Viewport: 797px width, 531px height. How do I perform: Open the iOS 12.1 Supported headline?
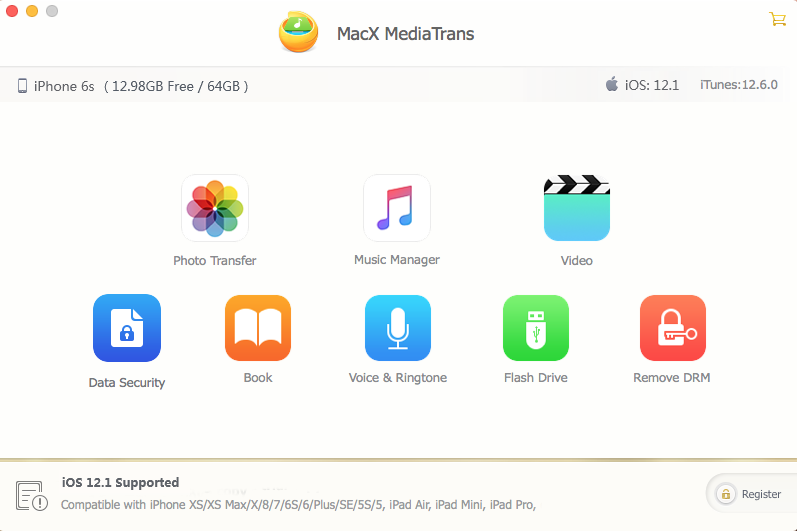(120, 482)
